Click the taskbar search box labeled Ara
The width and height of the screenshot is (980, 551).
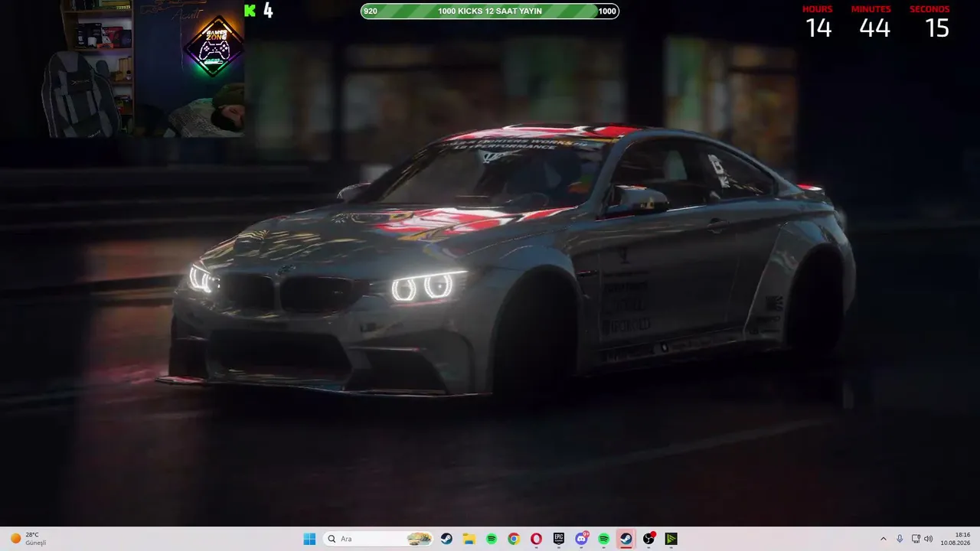(x=377, y=539)
